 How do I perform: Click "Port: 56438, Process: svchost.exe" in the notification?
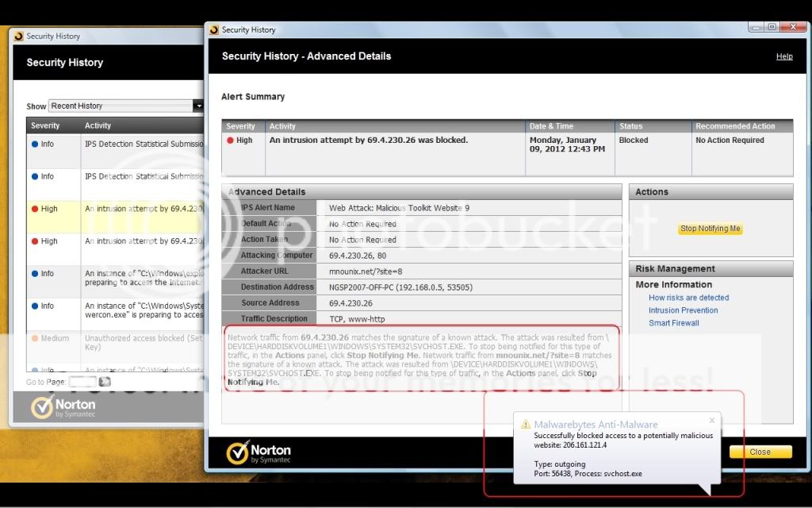[588, 474]
